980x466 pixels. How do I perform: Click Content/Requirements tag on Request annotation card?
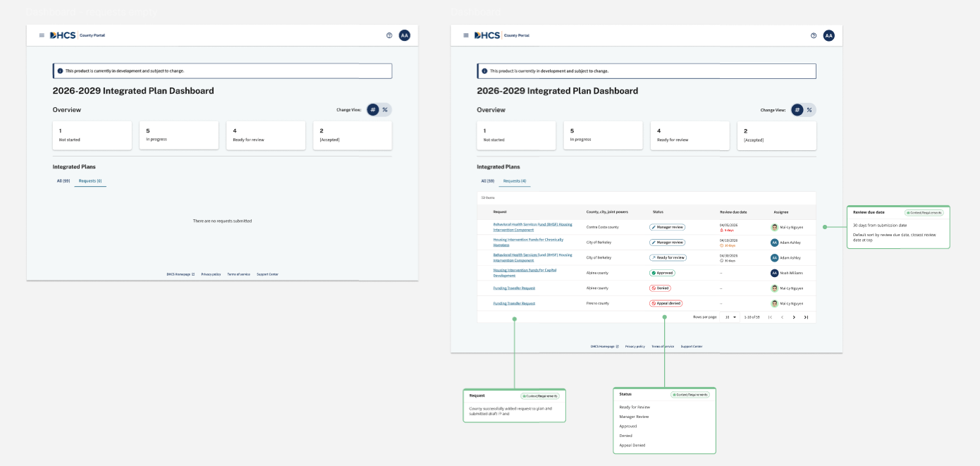pos(540,396)
